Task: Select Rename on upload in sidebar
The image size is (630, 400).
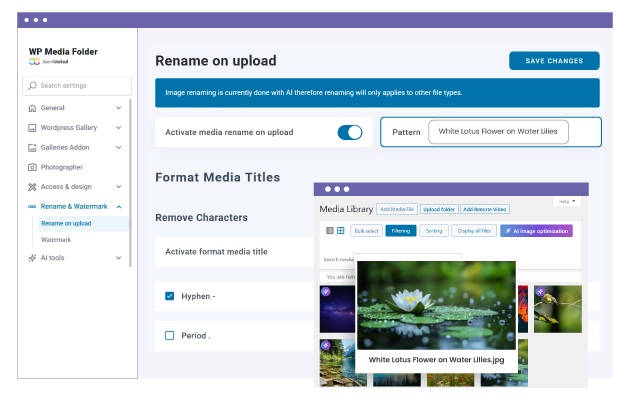Action: tap(66, 223)
